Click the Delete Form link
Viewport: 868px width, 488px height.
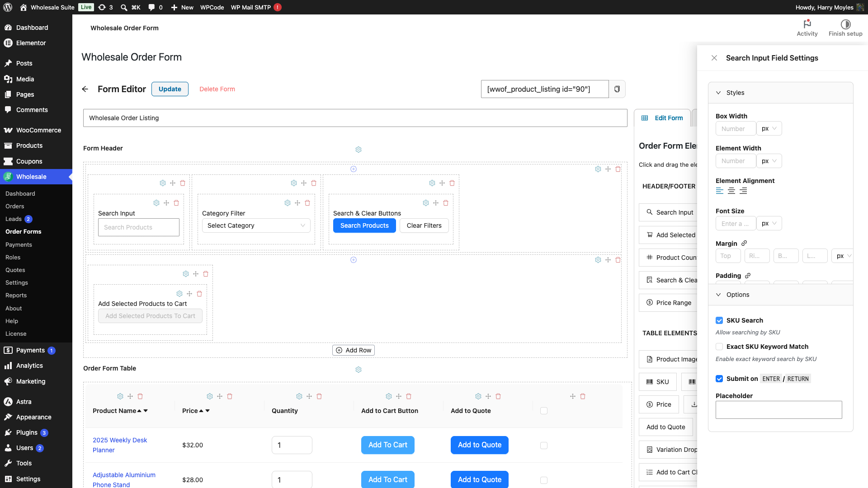pos(217,89)
